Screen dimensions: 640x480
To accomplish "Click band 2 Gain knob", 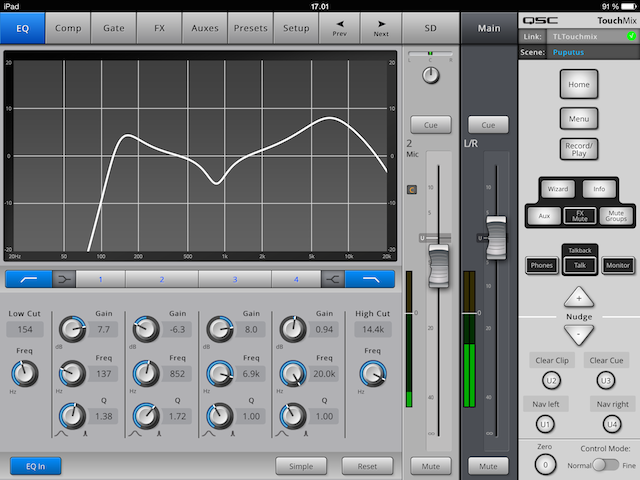I will click(146, 329).
